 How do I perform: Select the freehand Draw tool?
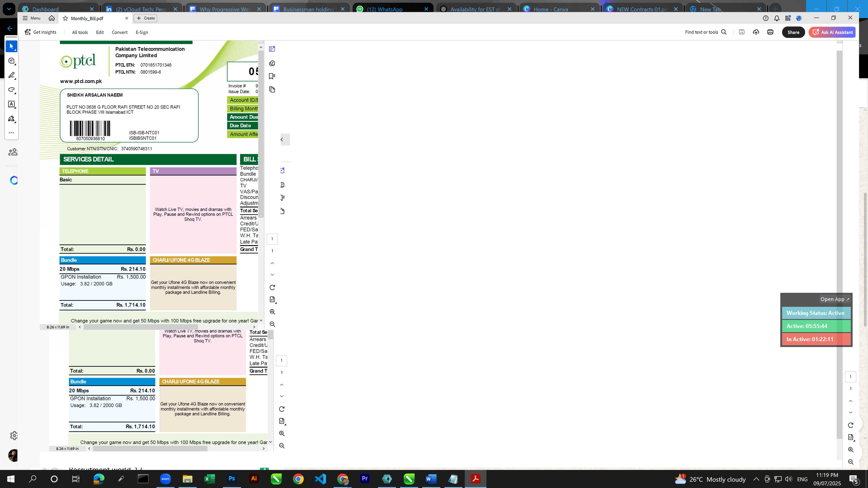pyautogui.click(x=12, y=90)
